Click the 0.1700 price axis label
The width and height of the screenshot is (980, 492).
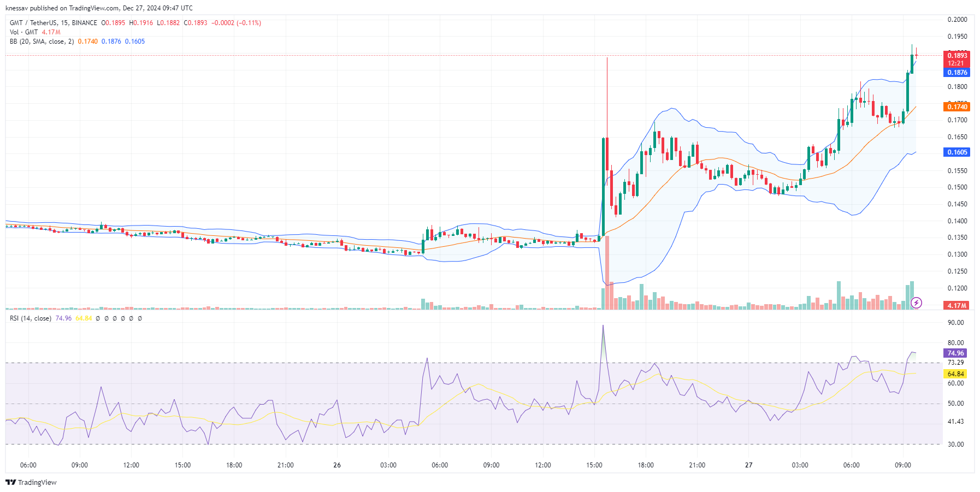tap(957, 120)
